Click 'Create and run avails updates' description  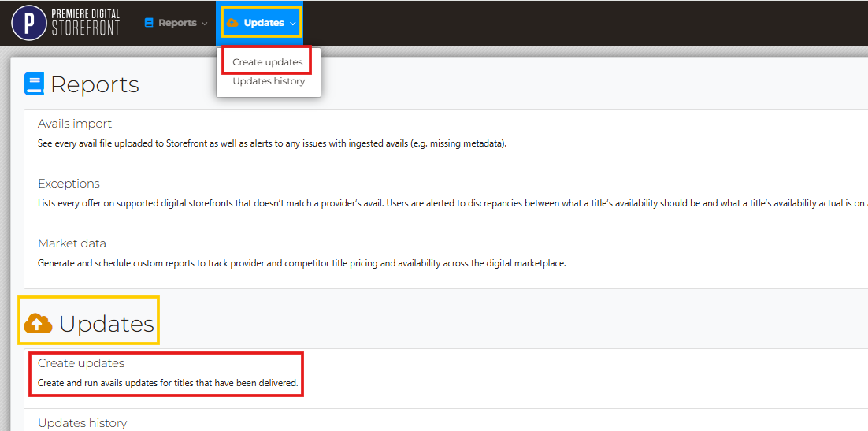coord(168,383)
